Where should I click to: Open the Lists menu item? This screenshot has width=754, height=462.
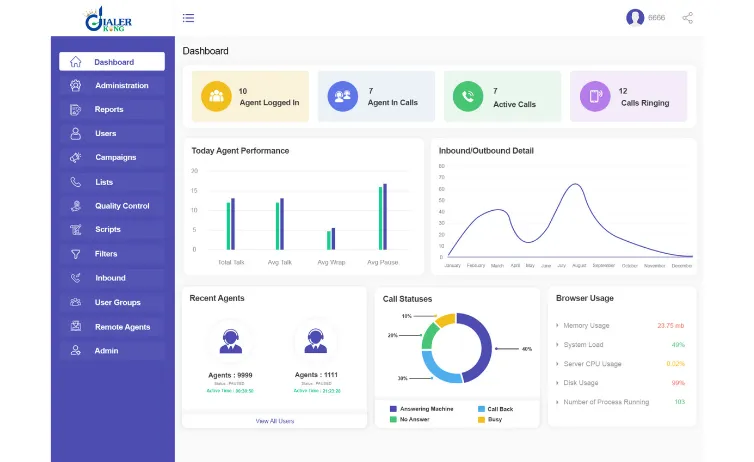(x=112, y=182)
